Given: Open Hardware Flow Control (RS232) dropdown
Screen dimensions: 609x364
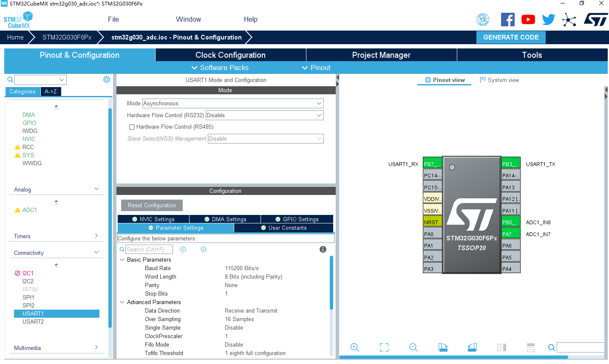Looking at the screenshot, I should (264, 115).
